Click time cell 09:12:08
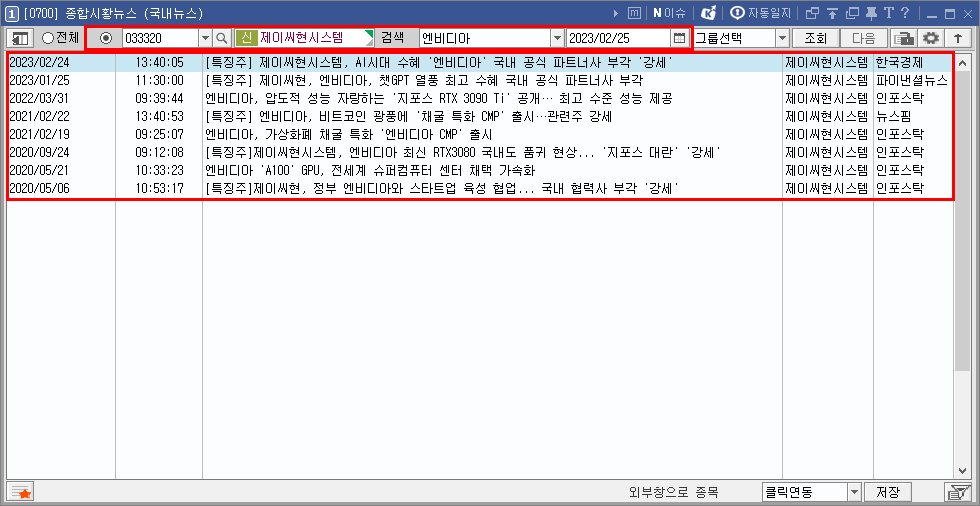Screen dimensions: 980x506 point(160,152)
